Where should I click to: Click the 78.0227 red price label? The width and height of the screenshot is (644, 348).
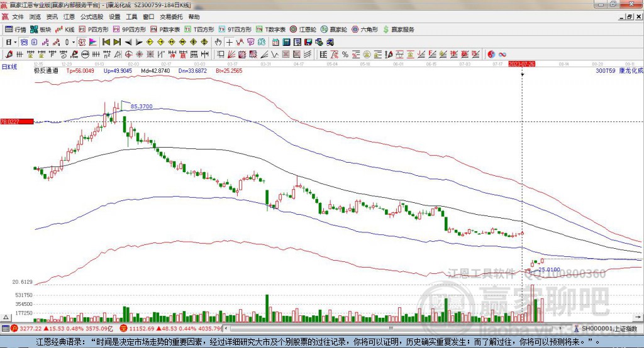pos(17,121)
